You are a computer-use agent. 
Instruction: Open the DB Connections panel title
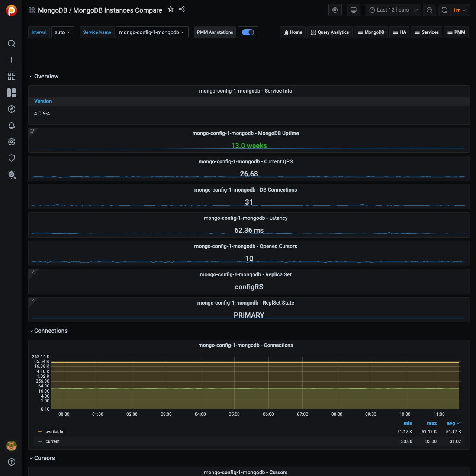246,190
